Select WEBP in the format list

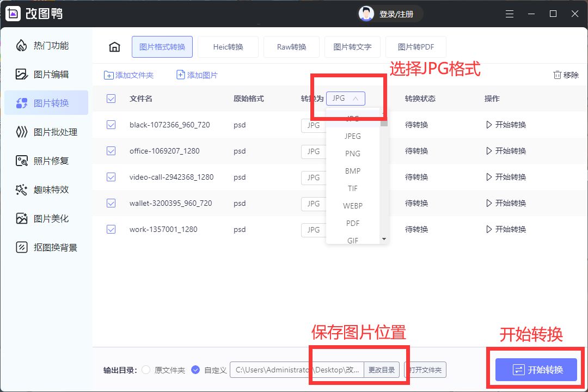(x=352, y=206)
